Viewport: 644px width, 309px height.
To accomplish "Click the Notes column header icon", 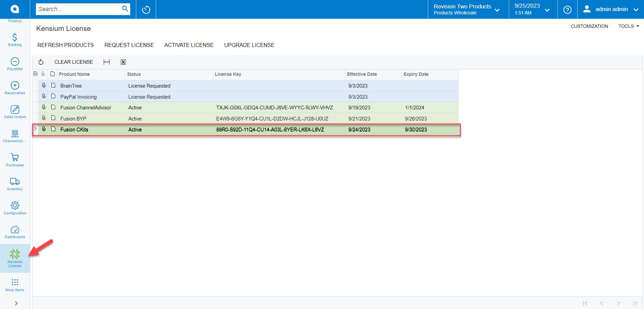I will pyautogui.click(x=53, y=74).
